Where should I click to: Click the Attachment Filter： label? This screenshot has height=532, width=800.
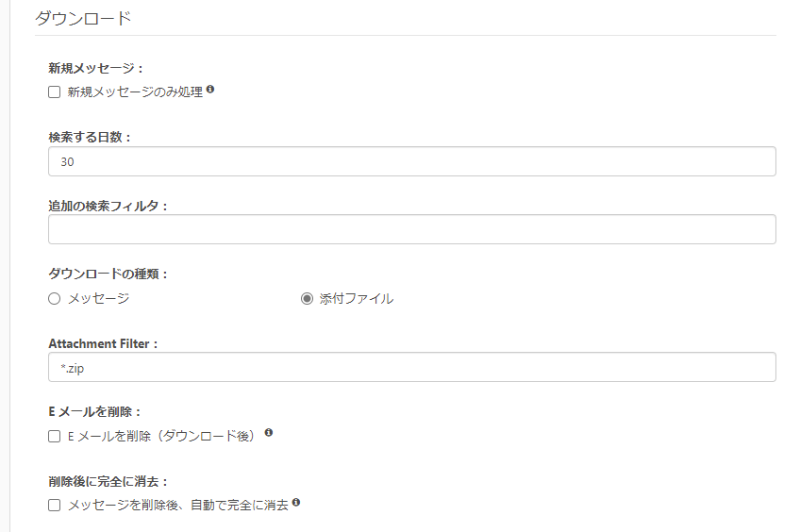pyautogui.click(x=104, y=343)
